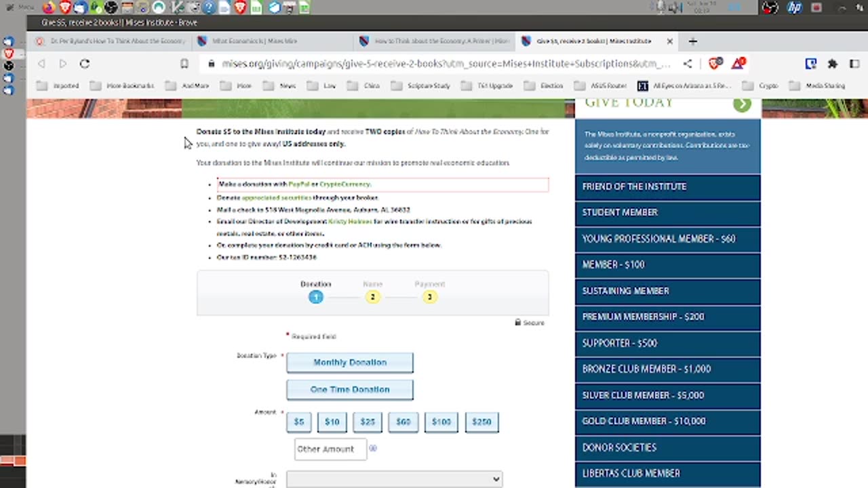Click the help question mark launcher icon
The height and width of the screenshot is (488, 868).
coord(208,8)
